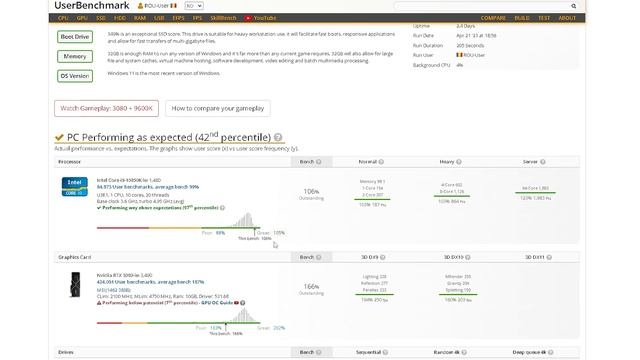Click help icon next to Sequential
This screenshot has height=360, width=640.
[385, 352]
